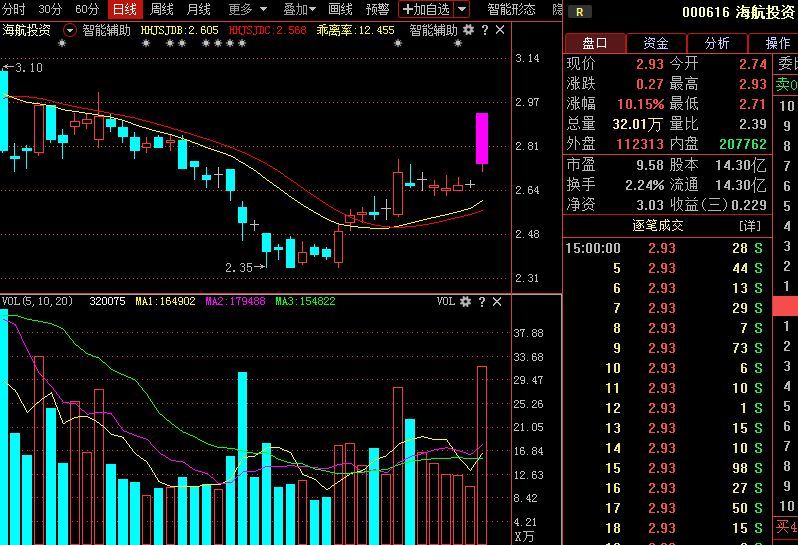Toggle the 预警 alert option
The height and width of the screenshot is (545, 798).
tap(377, 9)
